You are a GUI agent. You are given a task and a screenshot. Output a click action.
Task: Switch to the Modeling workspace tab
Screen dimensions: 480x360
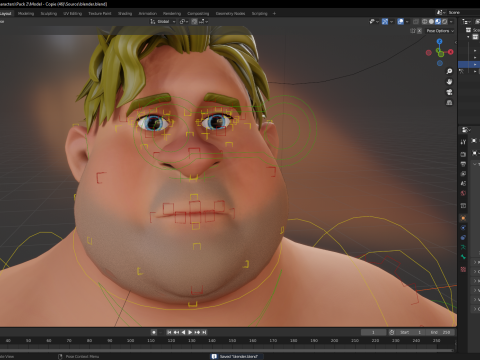(26, 13)
